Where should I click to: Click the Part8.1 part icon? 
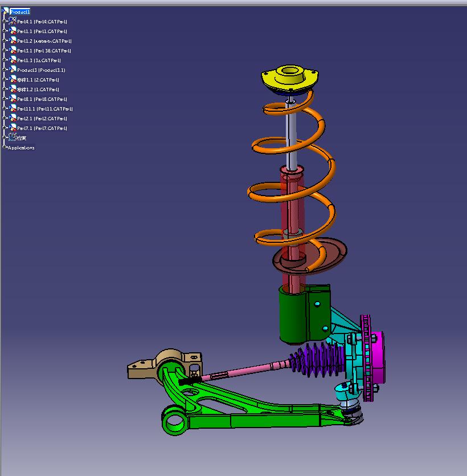[x=13, y=99]
